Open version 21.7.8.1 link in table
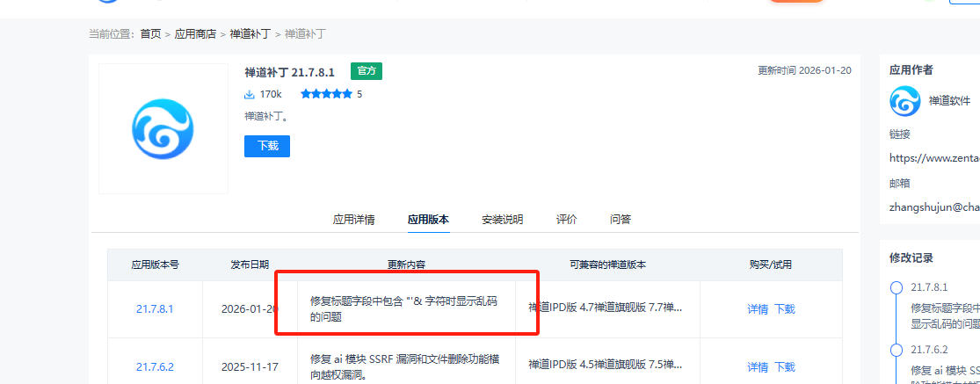This screenshot has width=980, height=384. [155, 309]
